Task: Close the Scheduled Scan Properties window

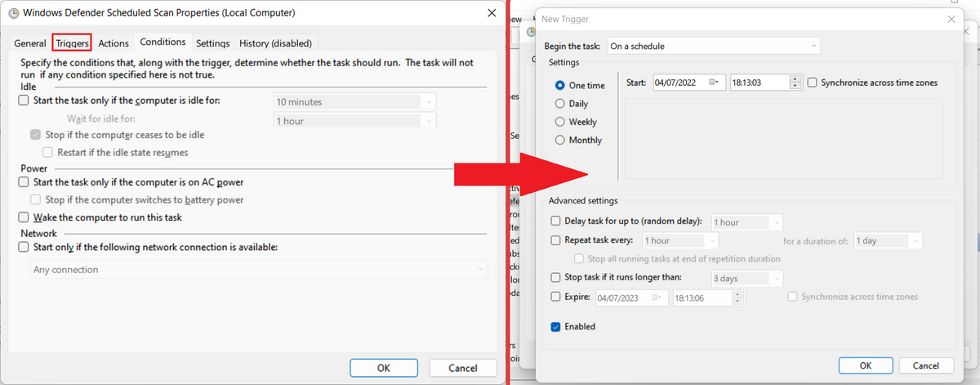Action: click(491, 13)
